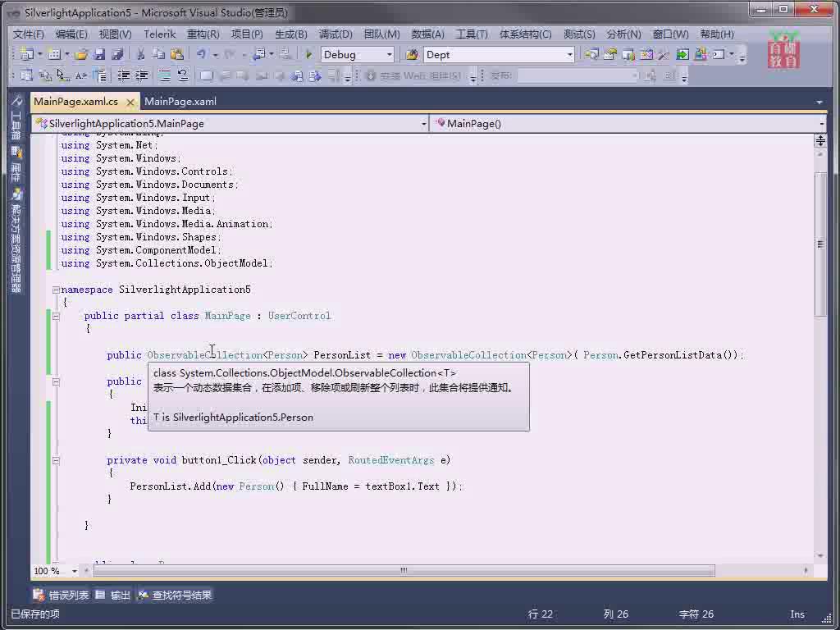Screen dimensions: 840x630
Task: Collapse the MainPage class outline region
Action: pyautogui.click(x=56, y=316)
